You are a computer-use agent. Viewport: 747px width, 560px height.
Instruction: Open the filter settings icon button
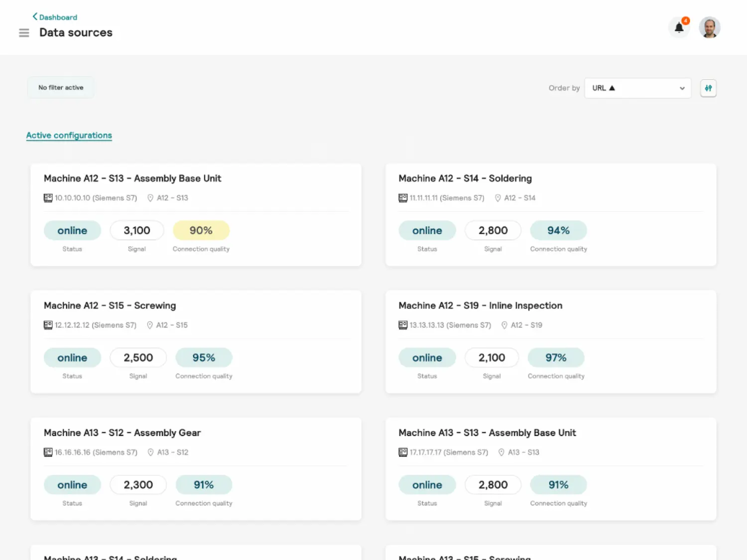[x=708, y=88]
